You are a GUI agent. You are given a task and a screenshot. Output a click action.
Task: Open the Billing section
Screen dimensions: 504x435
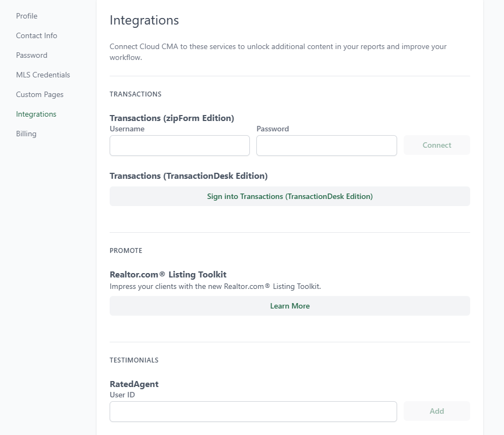(x=26, y=134)
